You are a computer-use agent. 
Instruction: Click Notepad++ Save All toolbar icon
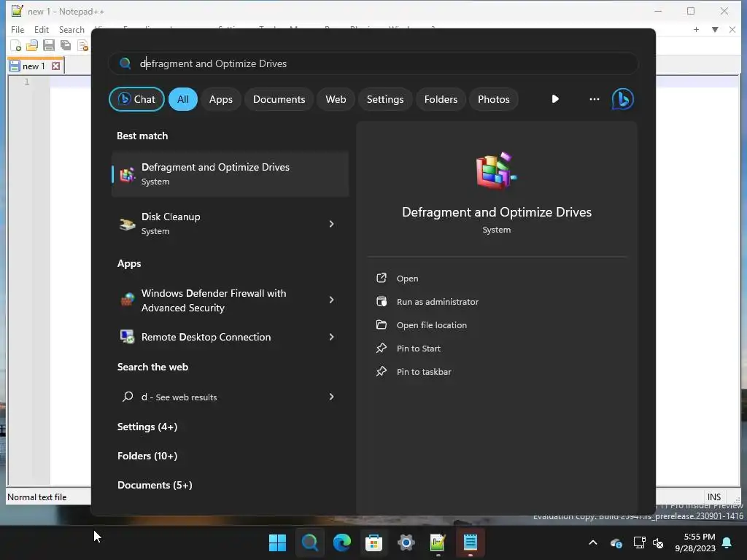[65, 45]
